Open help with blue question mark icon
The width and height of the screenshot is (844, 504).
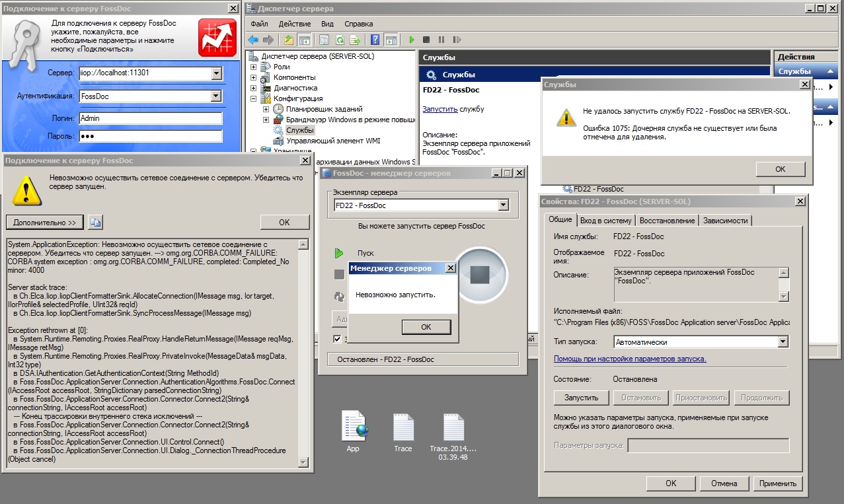(375, 40)
